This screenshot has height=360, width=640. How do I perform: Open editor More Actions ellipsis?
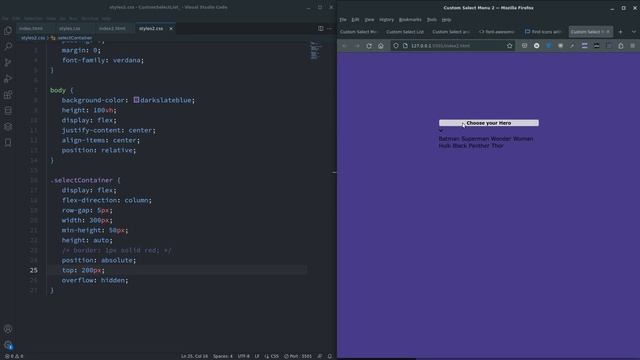[329, 29]
